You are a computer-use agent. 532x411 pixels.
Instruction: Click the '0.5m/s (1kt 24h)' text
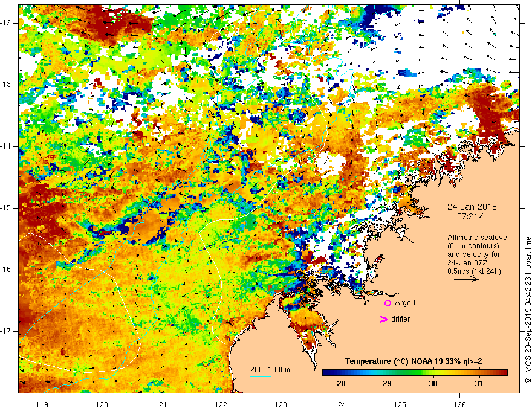(x=474, y=271)
